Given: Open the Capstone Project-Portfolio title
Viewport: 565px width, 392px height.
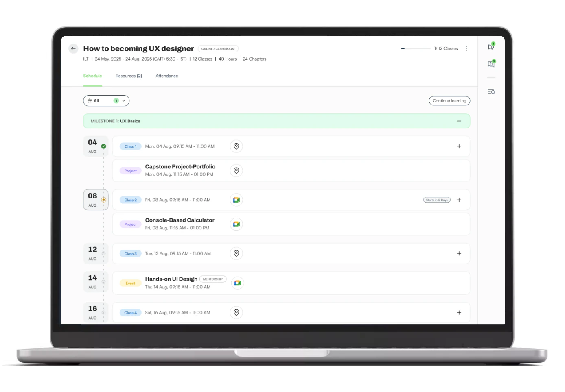Looking at the screenshot, I should tap(180, 167).
